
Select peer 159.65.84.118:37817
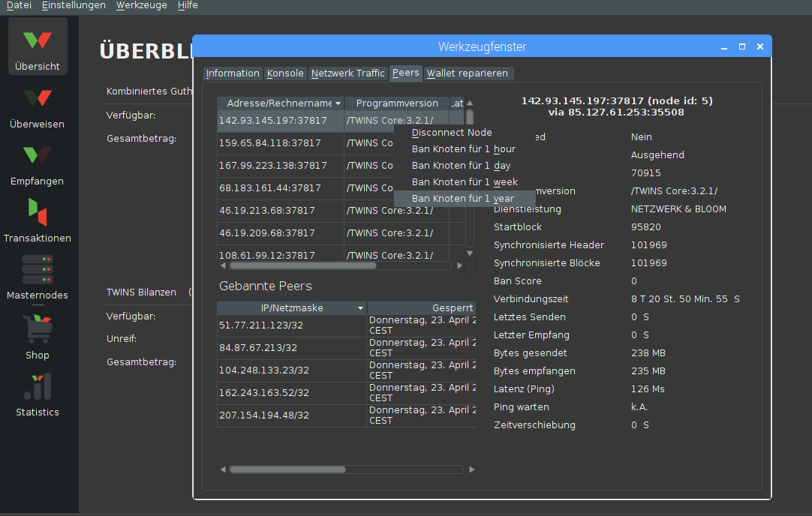281,142
